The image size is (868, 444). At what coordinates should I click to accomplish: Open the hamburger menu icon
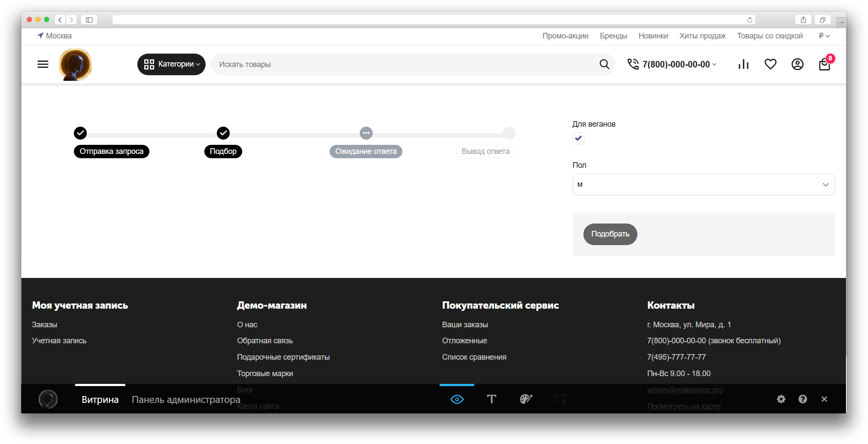point(43,64)
